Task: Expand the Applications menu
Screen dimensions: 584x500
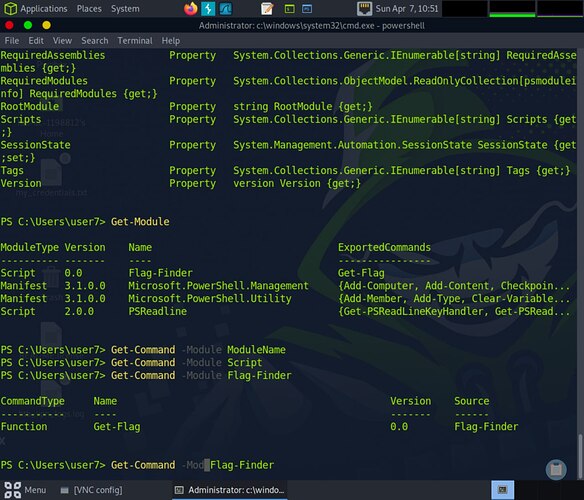Action: click(x=36, y=9)
